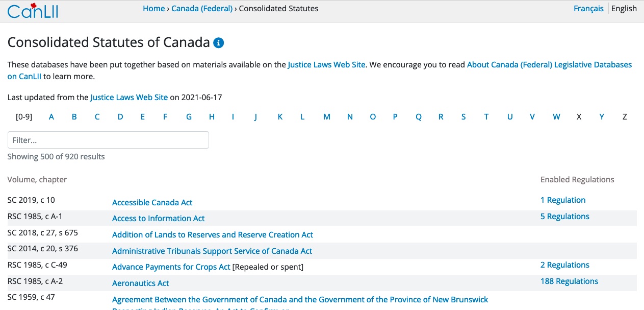Jump to statutes starting with L
644x310 pixels.
click(x=302, y=117)
